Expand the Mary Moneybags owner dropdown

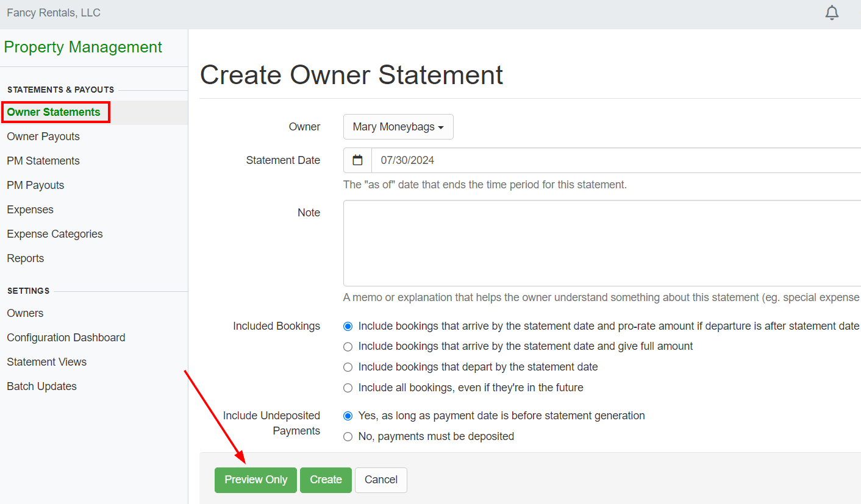tap(398, 127)
